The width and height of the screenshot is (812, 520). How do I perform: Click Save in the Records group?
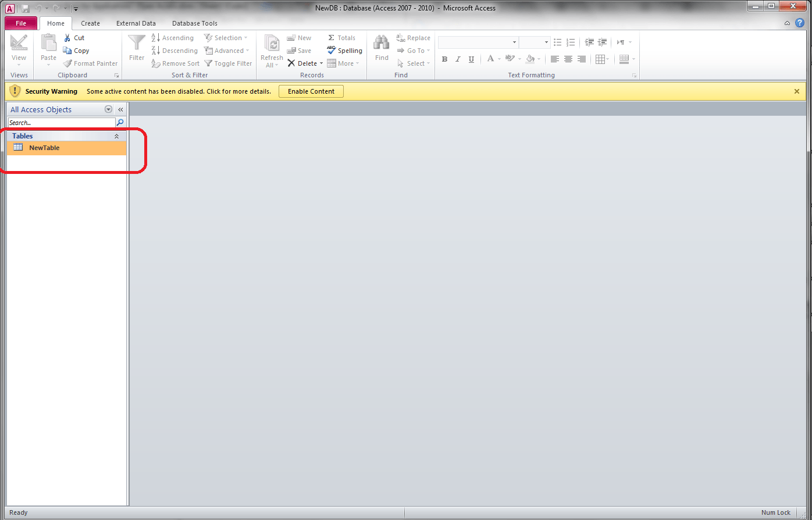click(x=299, y=51)
